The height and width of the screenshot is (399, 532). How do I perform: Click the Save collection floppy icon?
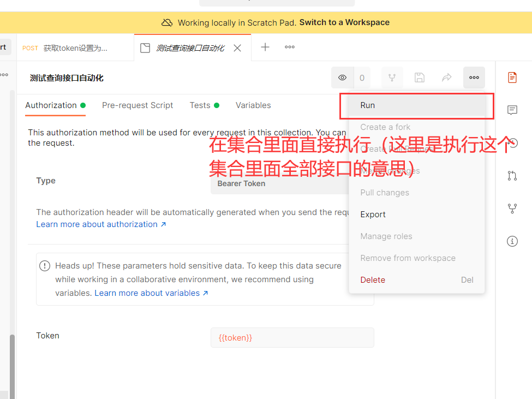coord(420,78)
